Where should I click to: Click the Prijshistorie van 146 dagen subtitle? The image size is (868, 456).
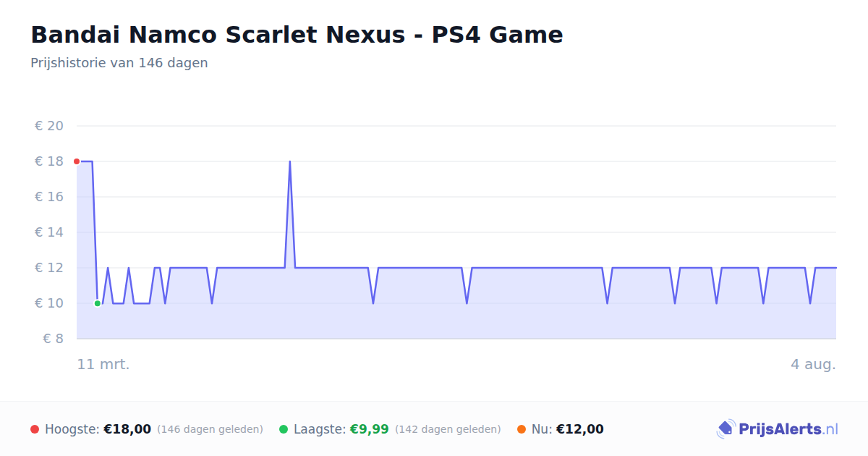pos(119,63)
